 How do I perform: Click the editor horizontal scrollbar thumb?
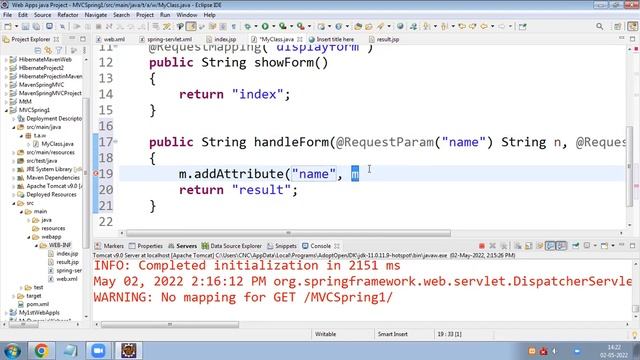click(x=289, y=233)
